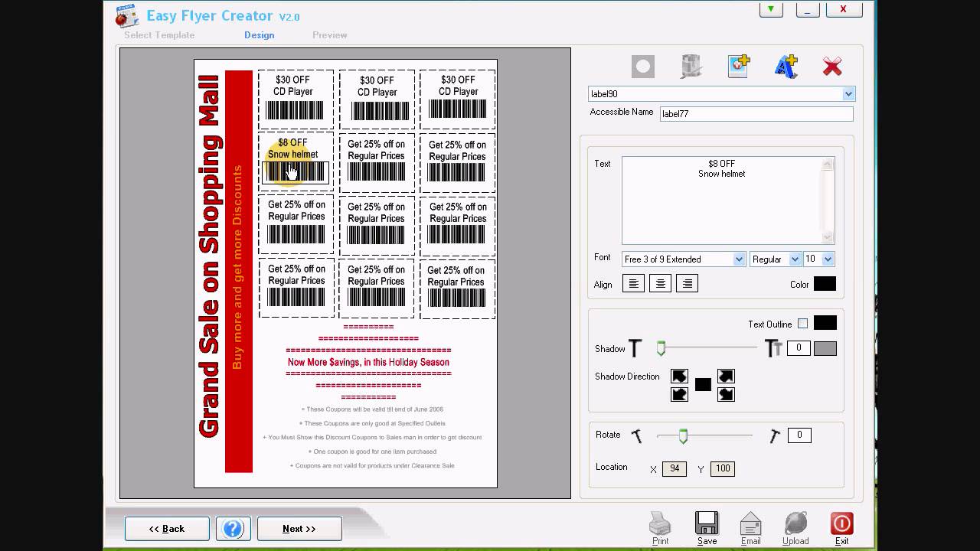Click the Add Image icon
Image resolution: width=980 pixels, height=551 pixels.
(x=739, y=67)
